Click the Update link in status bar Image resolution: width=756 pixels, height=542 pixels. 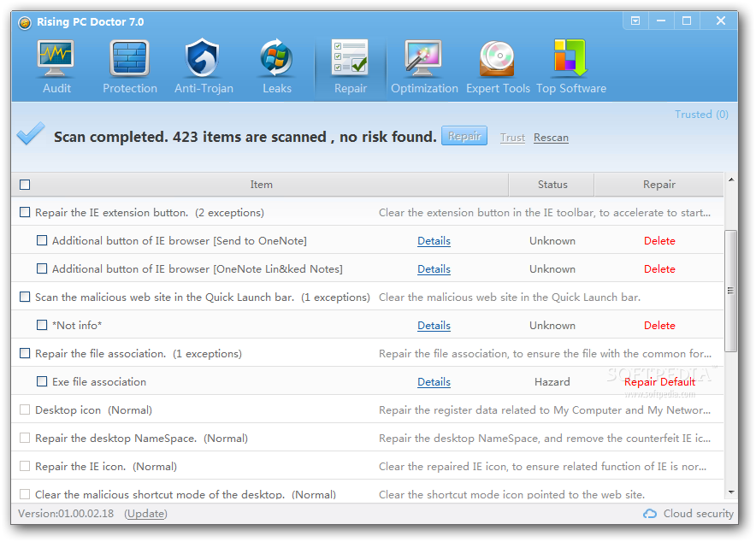tap(145, 514)
